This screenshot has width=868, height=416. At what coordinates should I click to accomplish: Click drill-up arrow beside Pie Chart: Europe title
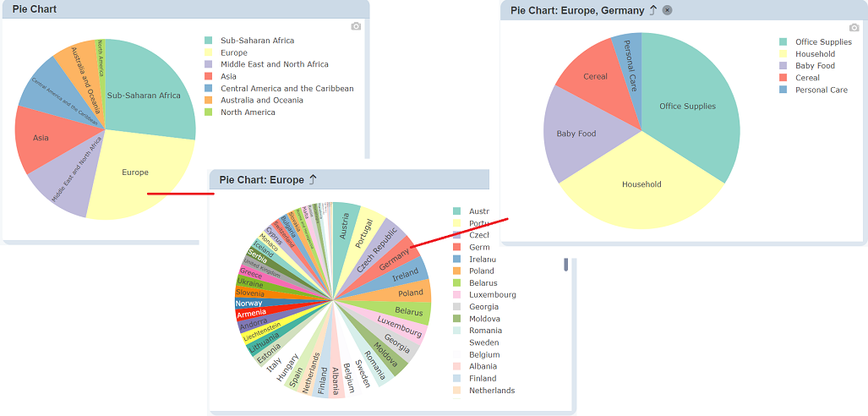[313, 179]
